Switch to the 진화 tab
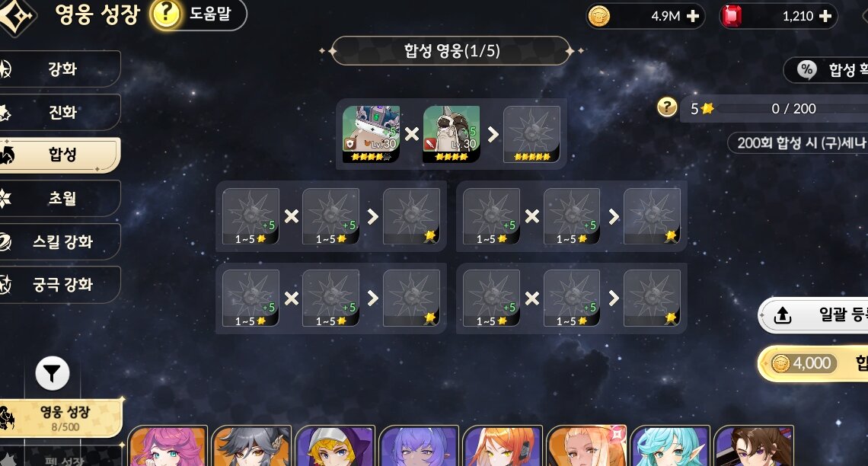 pos(60,113)
